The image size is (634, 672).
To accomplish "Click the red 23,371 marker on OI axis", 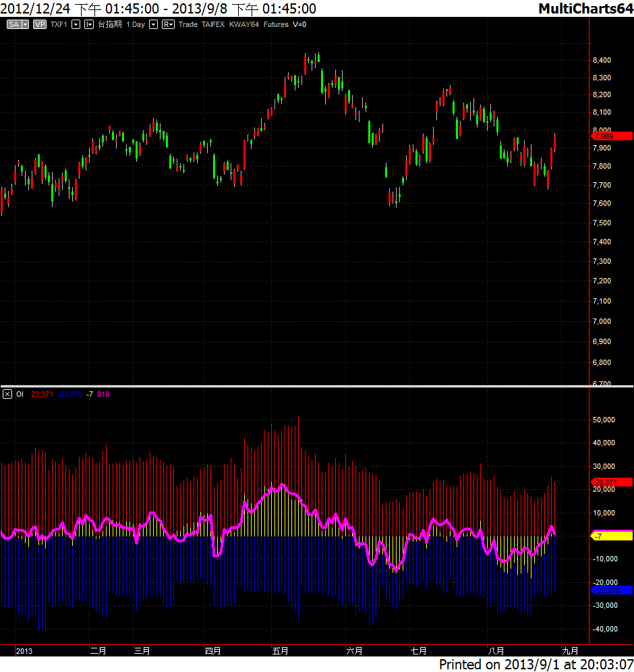I will [612, 482].
